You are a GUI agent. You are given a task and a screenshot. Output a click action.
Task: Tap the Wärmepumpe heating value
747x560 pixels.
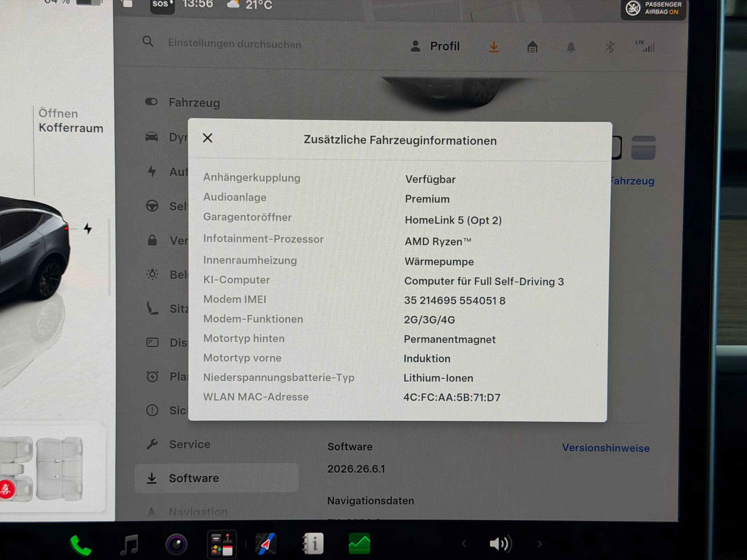(439, 262)
